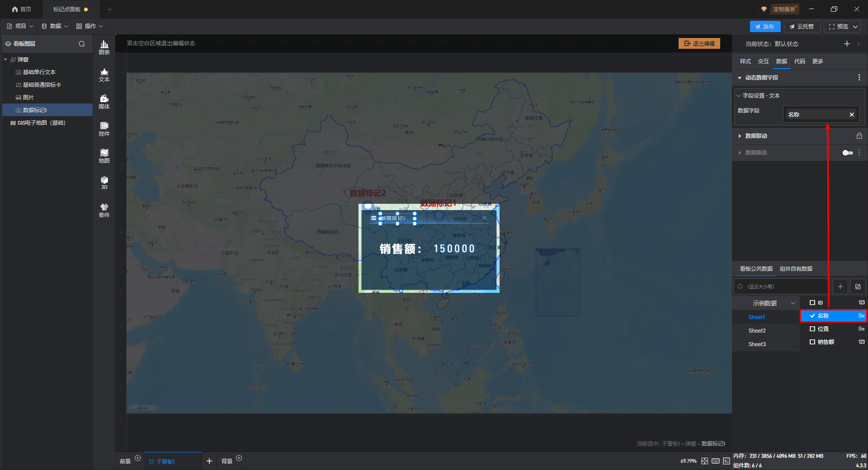
Task: Switch to 看板公共数据 tab
Action: (x=756, y=269)
